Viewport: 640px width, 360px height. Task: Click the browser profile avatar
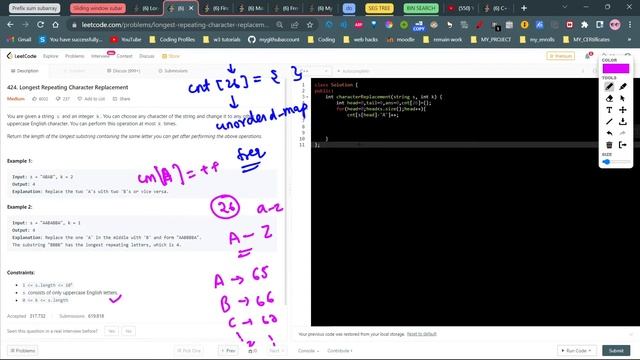(x=615, y=25)
